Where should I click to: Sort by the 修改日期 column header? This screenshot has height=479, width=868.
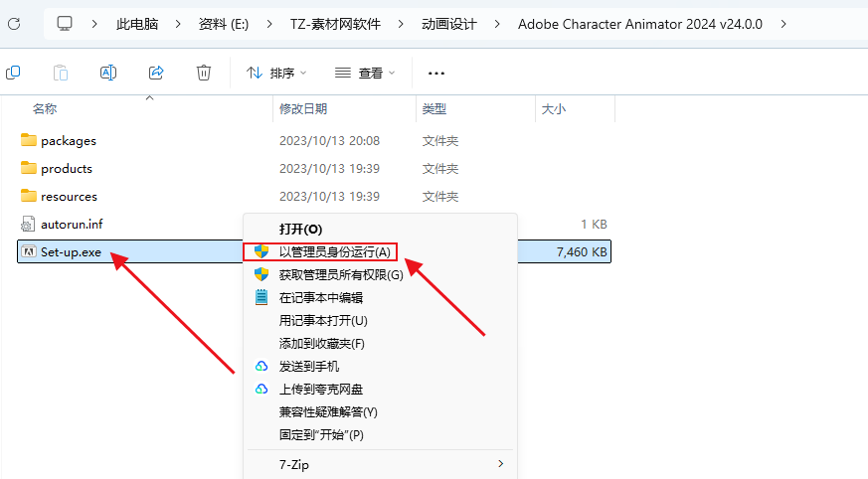tap(303, 109)
